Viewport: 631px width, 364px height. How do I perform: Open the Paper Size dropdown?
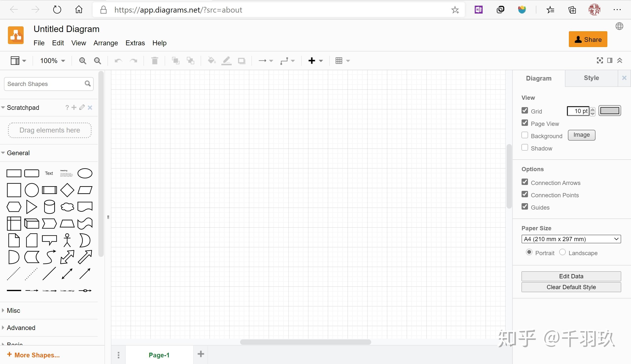pyautogui.click(x=571, y=239)
